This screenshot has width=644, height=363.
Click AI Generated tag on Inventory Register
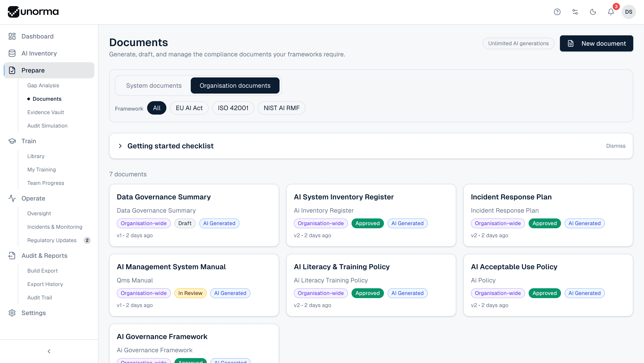407,223
